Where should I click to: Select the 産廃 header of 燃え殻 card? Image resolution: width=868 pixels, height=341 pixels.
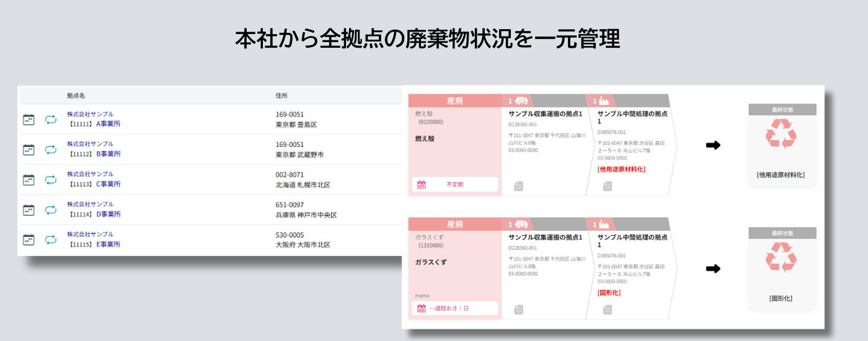click(454, 101)
